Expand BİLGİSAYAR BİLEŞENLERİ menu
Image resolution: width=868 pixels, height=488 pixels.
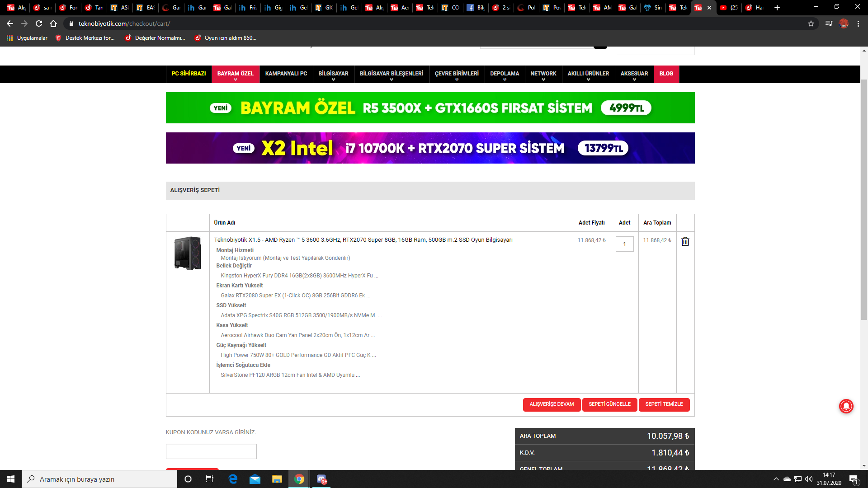391,74
